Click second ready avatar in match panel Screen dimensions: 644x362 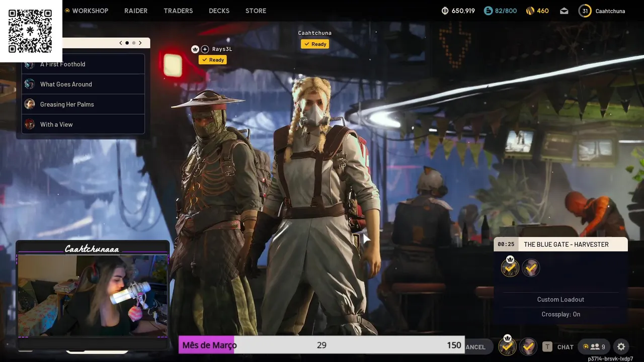tap(531, 268)
